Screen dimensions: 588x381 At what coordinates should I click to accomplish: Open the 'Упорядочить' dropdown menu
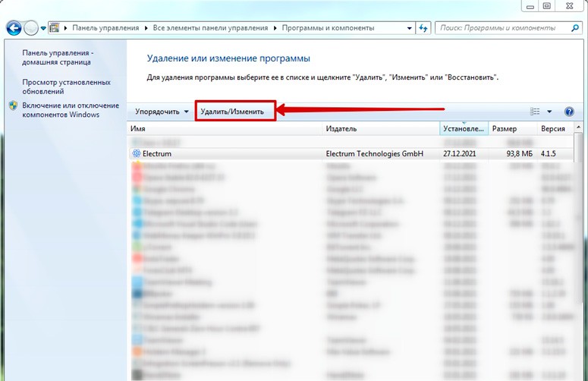tap(162, 112)
